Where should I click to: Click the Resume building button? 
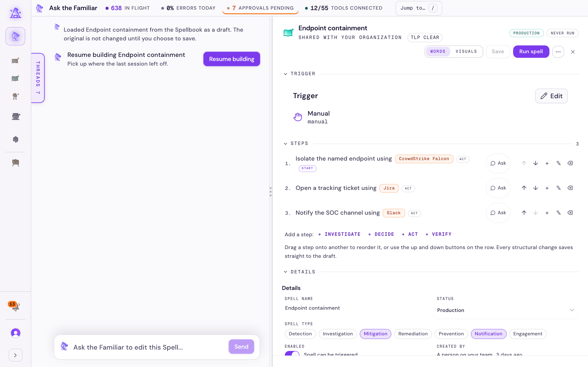pos(232,59)
